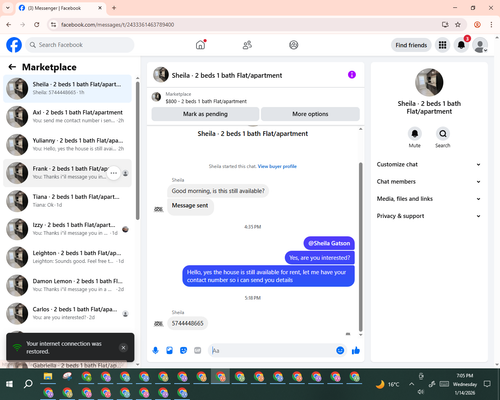This screenshot has height=400, width=500.
Task: Show hidden tray icons chevron
Action: [x=411, y=384]
